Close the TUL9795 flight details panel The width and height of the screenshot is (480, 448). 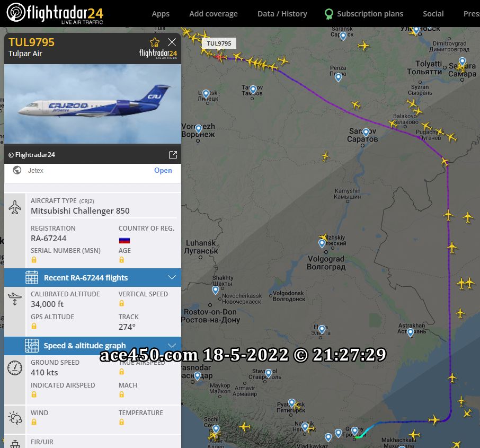tap(172, 42)
